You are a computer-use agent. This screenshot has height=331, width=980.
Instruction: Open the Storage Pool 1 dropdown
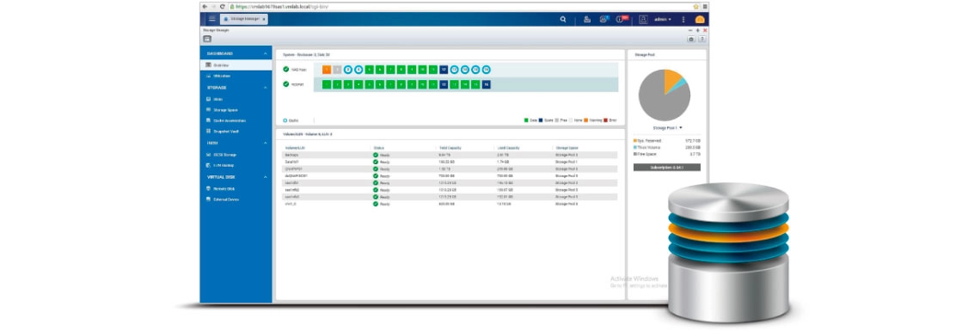pos(667,127)
